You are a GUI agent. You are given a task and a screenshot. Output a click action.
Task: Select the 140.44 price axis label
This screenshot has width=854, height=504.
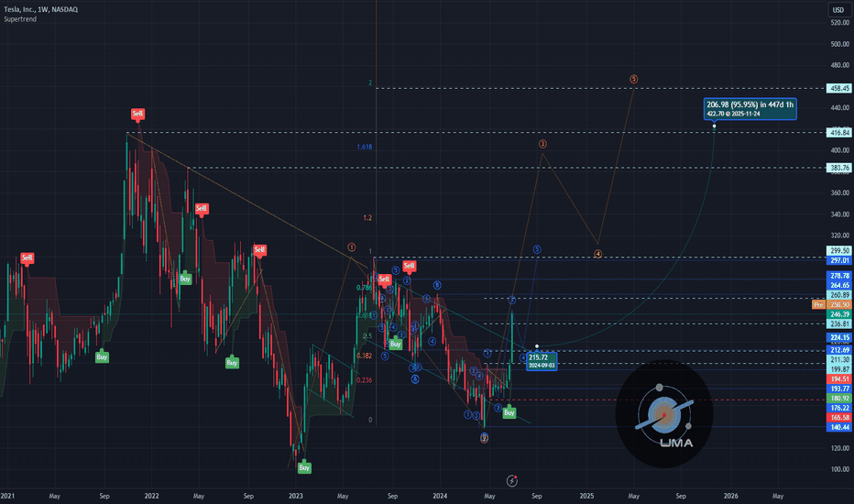pos(838,427)
